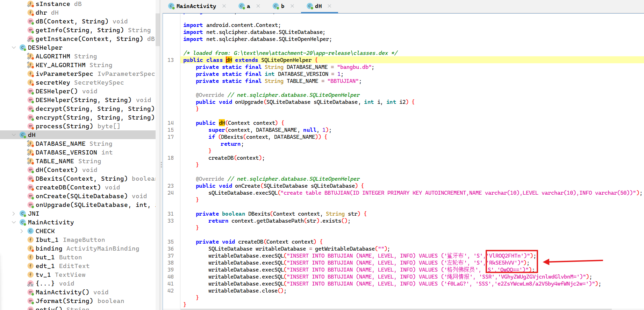Close the MainActivity tab
This screenshot has width=644, height=310.
tap(224, 6)
